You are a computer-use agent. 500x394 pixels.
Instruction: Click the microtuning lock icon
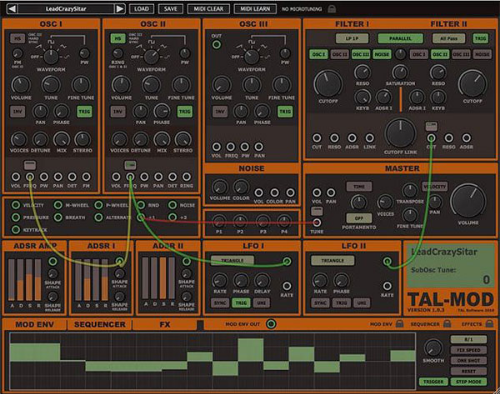click(332, 9)
